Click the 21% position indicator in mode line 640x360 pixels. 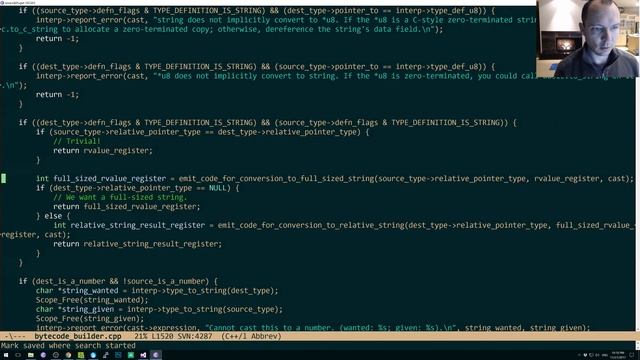click(x=141, y=337)
